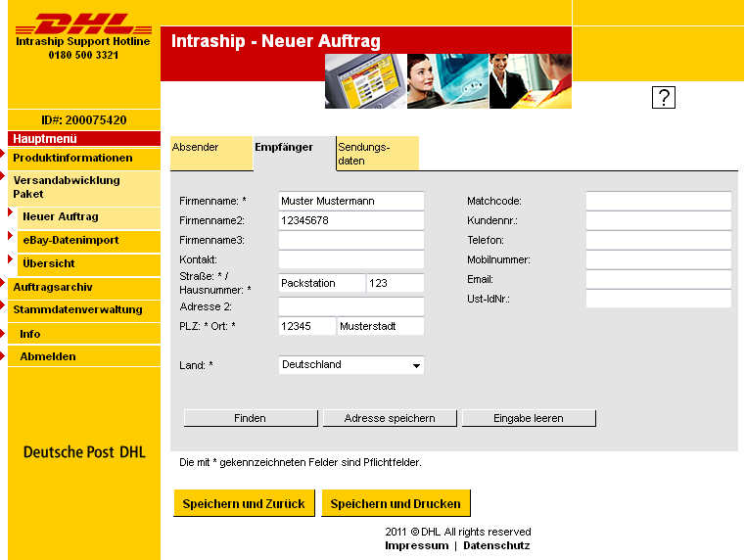Screen dimensions: 746x560
Task: Open Versandabwicklung Paket menu item
Action: coord(84,187)
